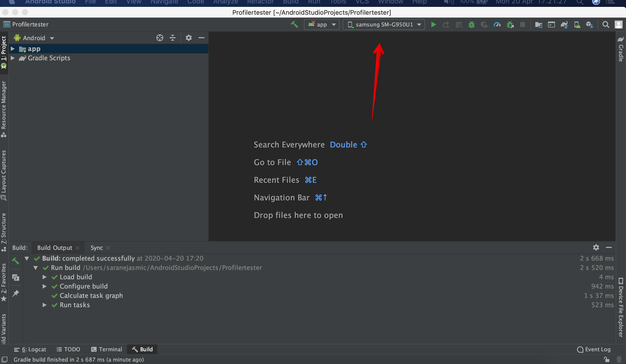Viewport: 626px width, 364px height.
Task: Open the Refactor menu
Action: coord(260,2)
